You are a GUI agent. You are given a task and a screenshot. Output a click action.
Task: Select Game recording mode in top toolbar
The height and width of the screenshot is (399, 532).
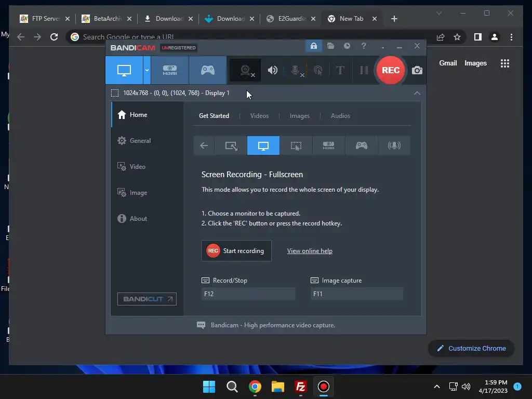pyautogui.click(x=208, y=70)
